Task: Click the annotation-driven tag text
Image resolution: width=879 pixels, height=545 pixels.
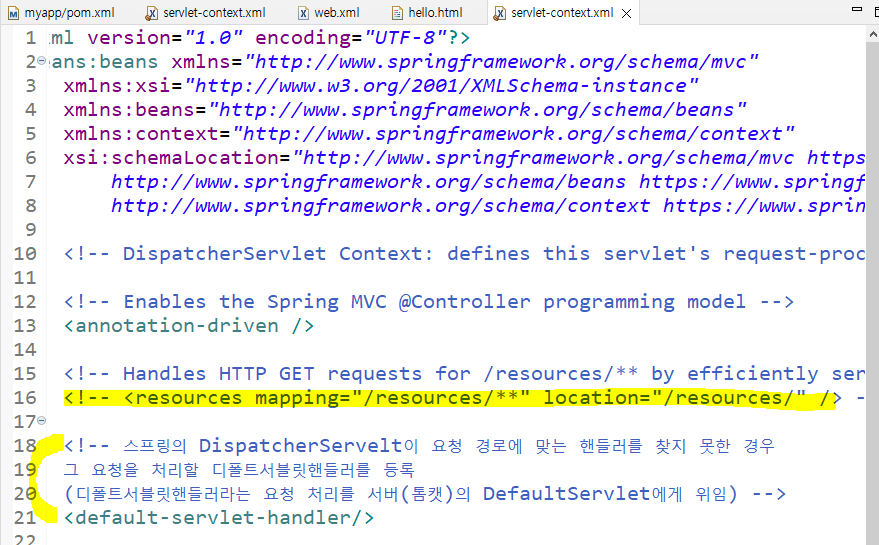Action: [x=188, y=326]
